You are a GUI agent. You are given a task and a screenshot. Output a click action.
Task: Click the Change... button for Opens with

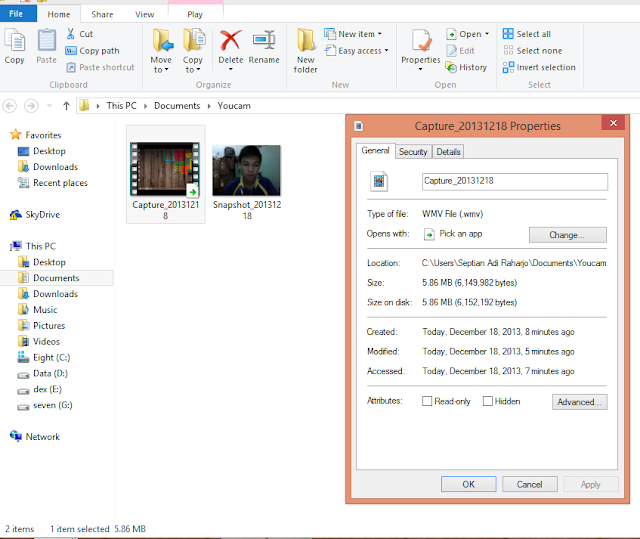(567, 235)
